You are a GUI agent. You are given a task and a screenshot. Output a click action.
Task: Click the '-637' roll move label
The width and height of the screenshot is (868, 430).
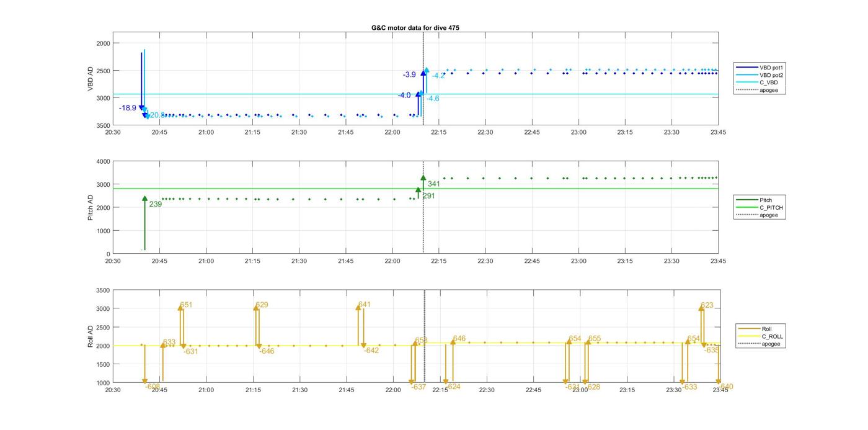pos(418,387)
